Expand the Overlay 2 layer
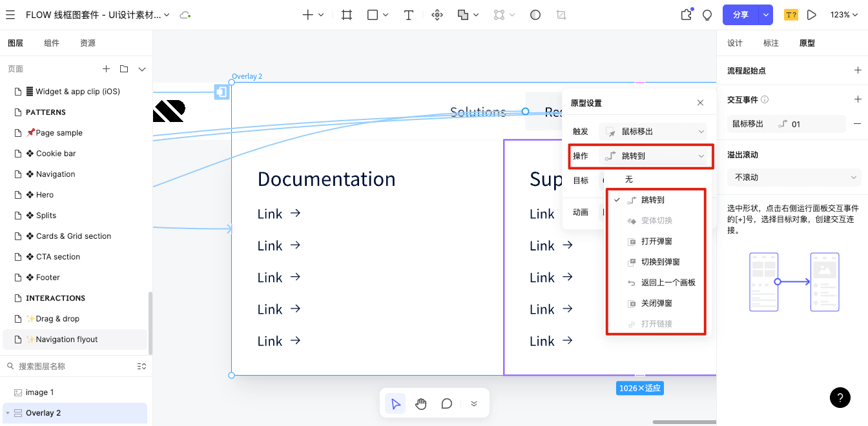 7,413
